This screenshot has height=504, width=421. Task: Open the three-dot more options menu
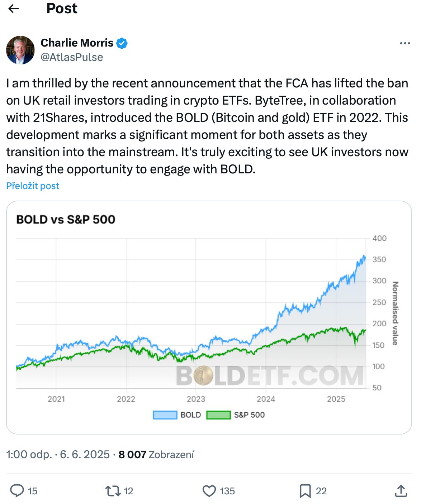click(405, 43)
